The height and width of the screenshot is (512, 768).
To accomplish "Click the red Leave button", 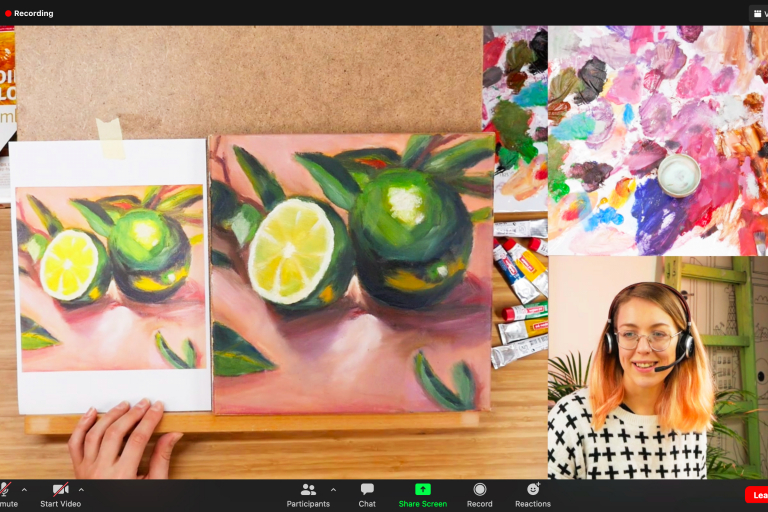I will [x=757, y=495].
